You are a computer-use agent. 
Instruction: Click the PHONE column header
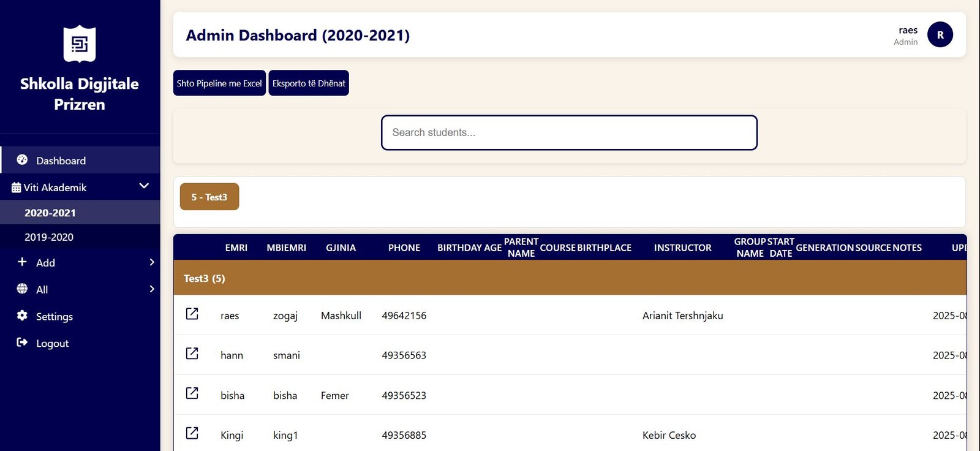[404, 248]
